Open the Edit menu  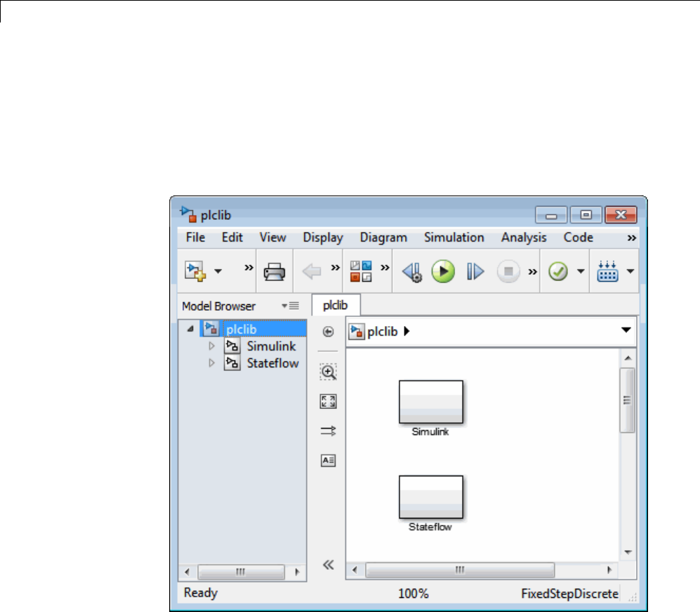tap(232, 237)
